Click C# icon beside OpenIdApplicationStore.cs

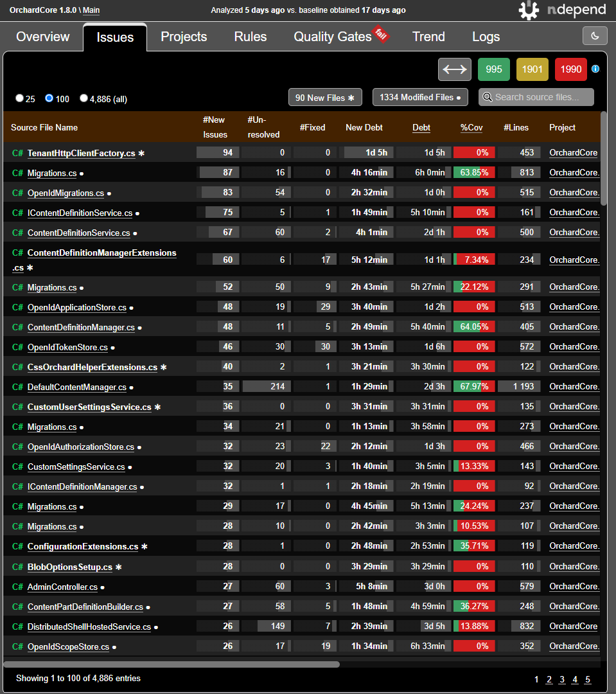point(17,307)
